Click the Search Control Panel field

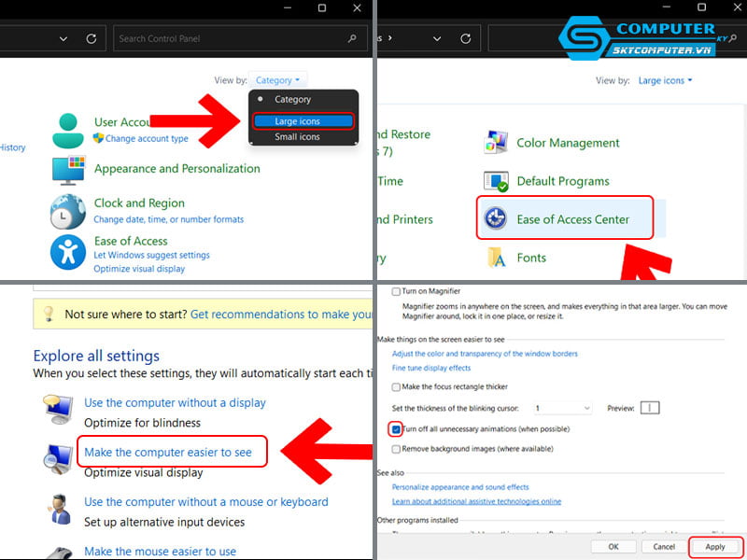click(232, 39)
